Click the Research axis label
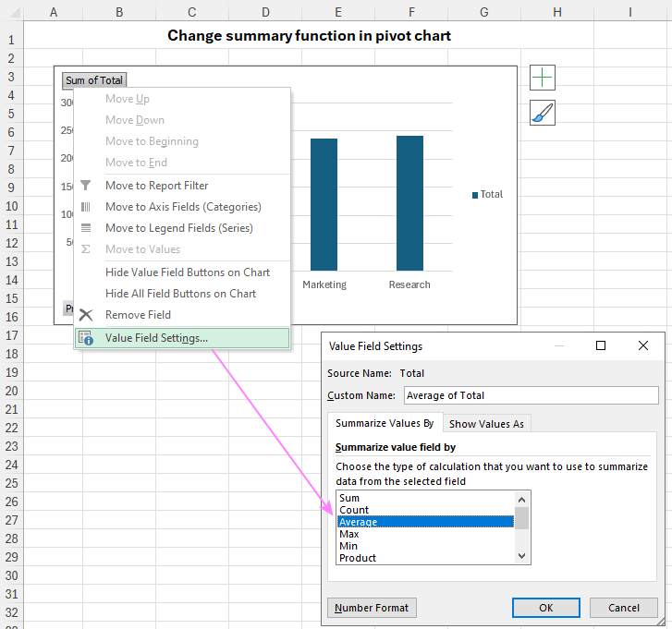The width and height of the screenshot is (672, 629). click(x=409, y=284)
